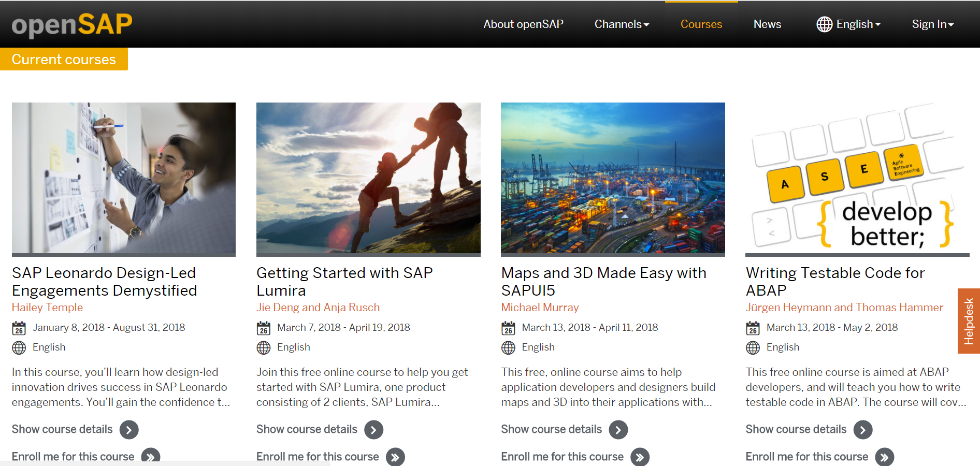Viewport: 980px width, 466px height.
Task: Click SAPUI5 maps course description text
Action: [x=608, y=387]
